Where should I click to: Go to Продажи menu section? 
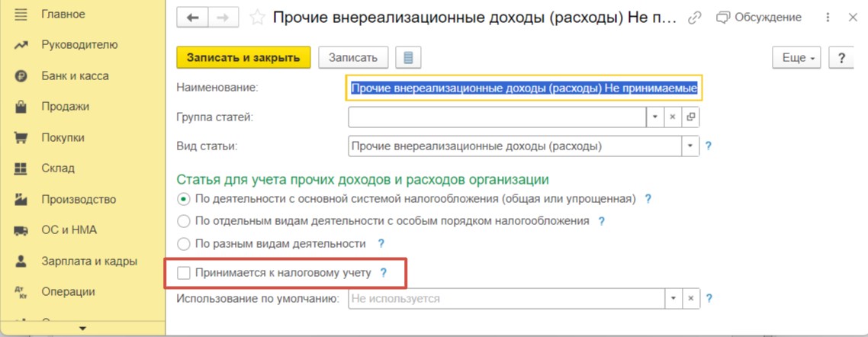[66, 106]
